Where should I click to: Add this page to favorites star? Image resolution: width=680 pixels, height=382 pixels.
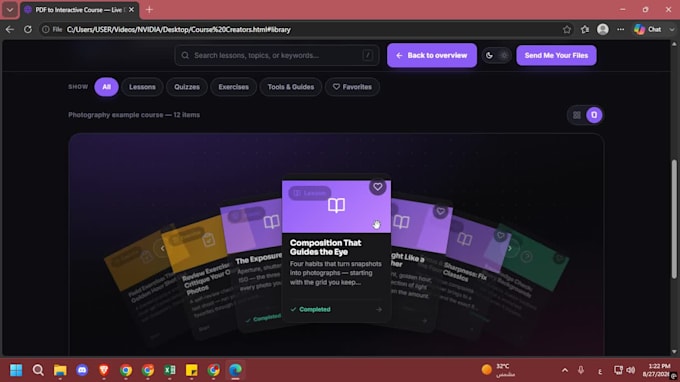coord(567,29)
